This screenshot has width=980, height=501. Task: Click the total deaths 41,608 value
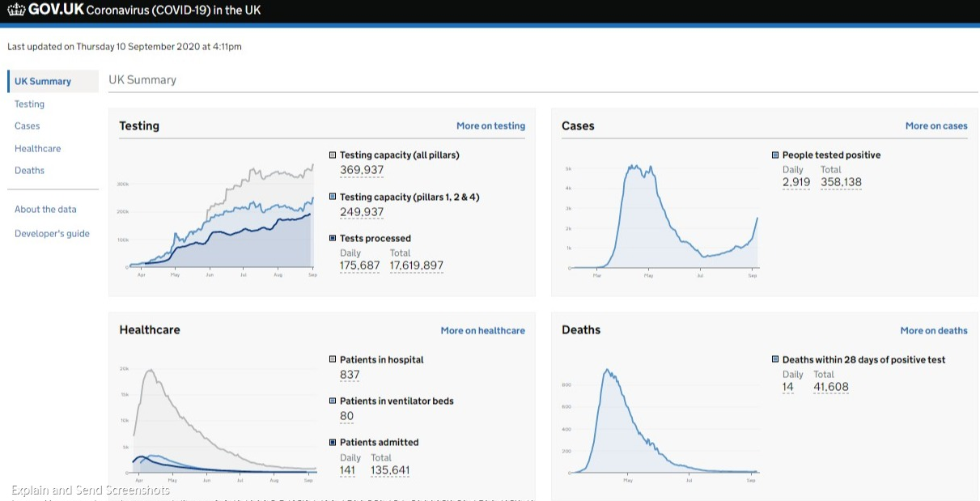tap(831, 387)
